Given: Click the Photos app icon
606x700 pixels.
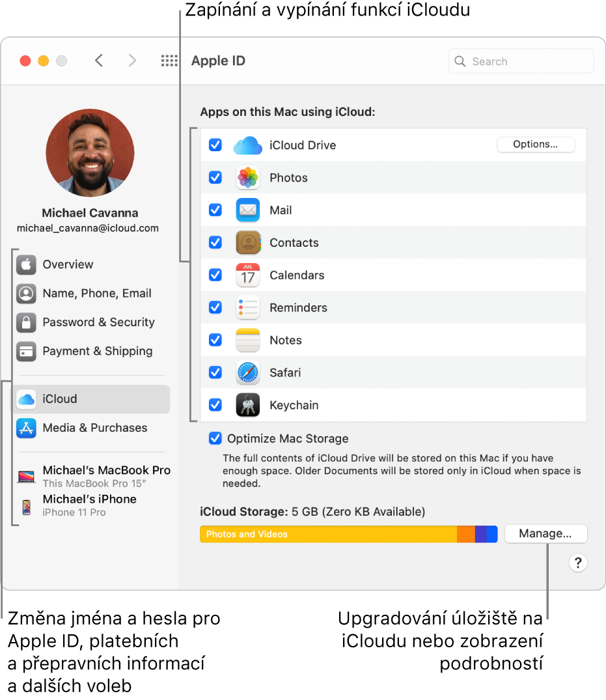Looking at the screenshot, I should (247, 178).
